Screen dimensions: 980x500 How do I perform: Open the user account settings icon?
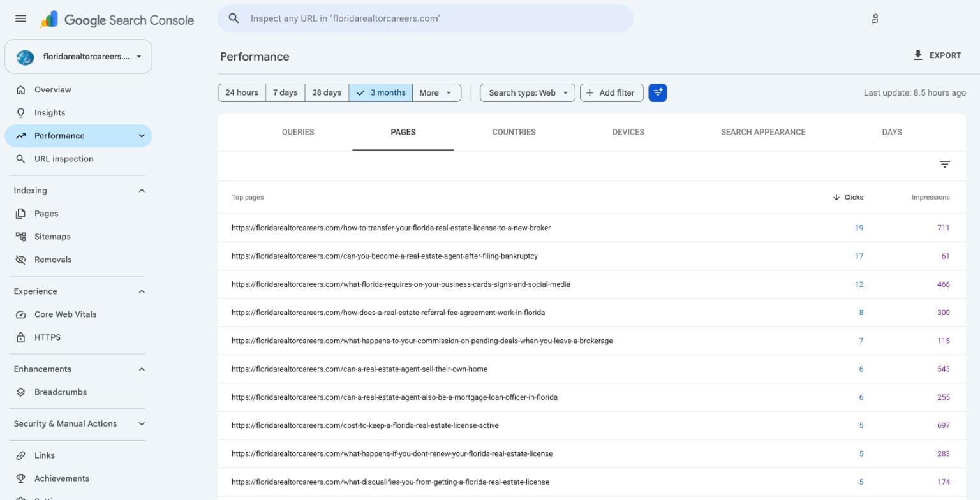click(x=875, y=18)
